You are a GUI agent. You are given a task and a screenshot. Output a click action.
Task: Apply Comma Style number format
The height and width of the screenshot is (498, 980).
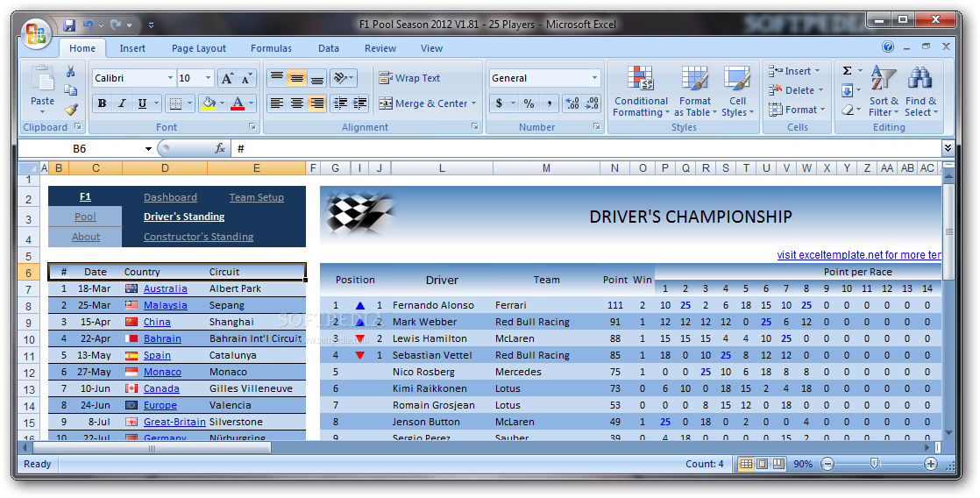click(x=550, y=103)
